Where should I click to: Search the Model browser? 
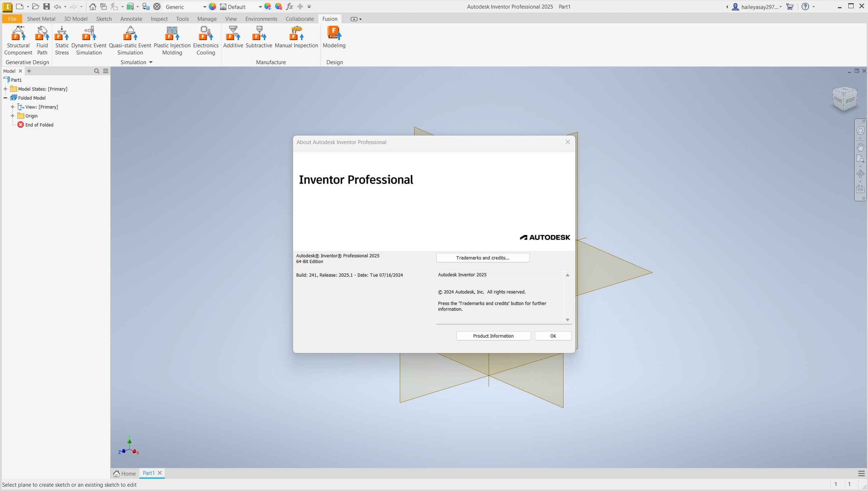[97, 71]
